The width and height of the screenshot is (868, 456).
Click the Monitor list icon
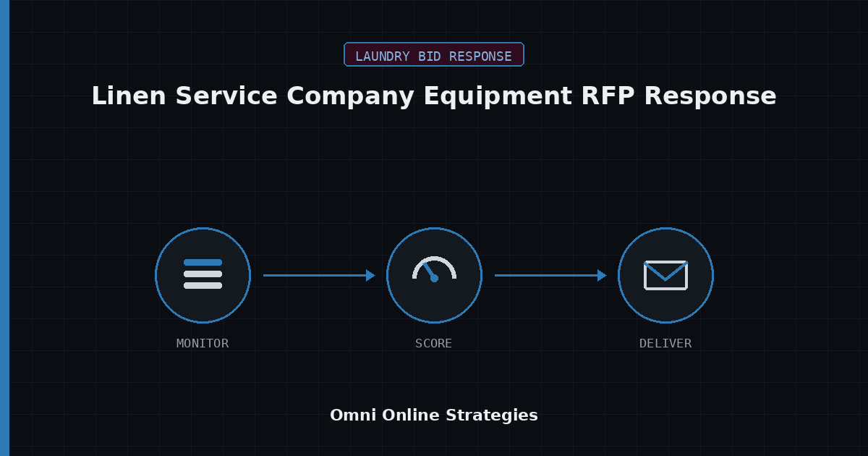point(203,275)
